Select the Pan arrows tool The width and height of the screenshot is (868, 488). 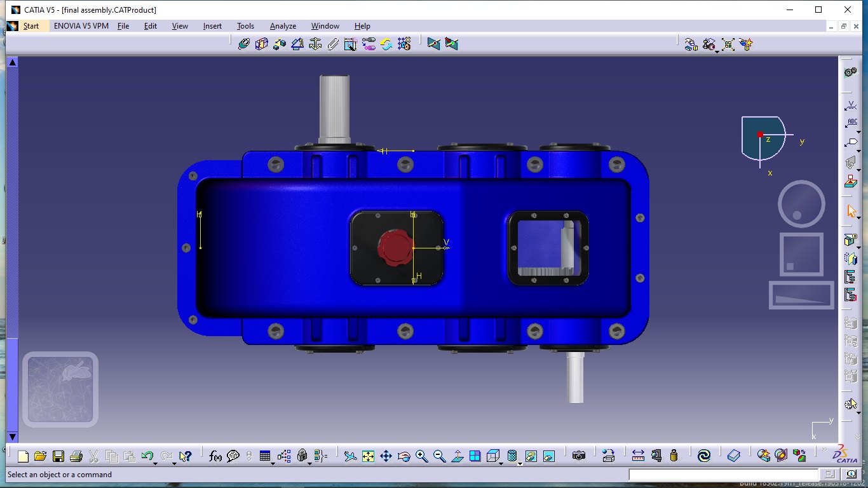(386, 456)
